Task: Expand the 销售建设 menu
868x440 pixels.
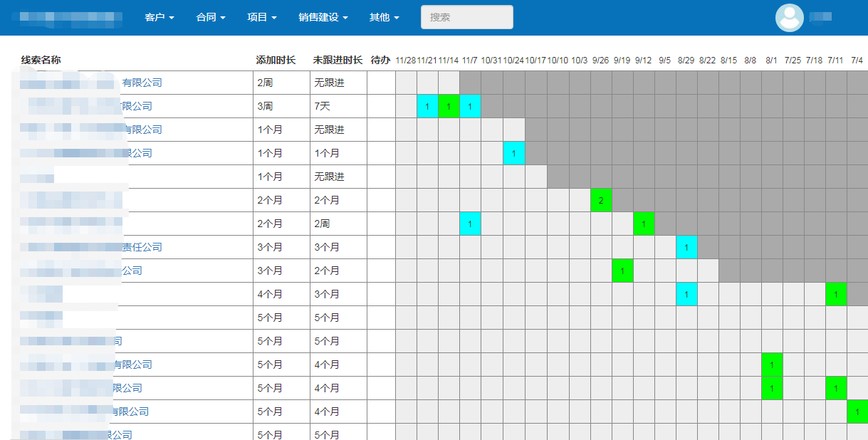Action: click(x=323, y=17)
